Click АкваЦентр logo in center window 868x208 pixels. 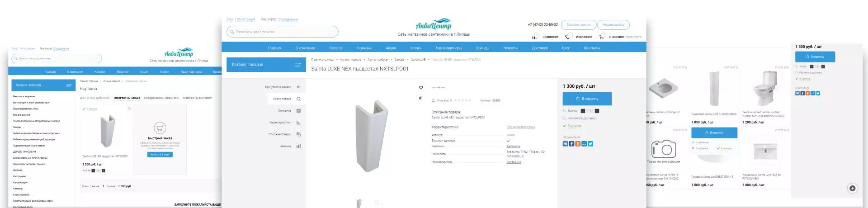[433, 24]
